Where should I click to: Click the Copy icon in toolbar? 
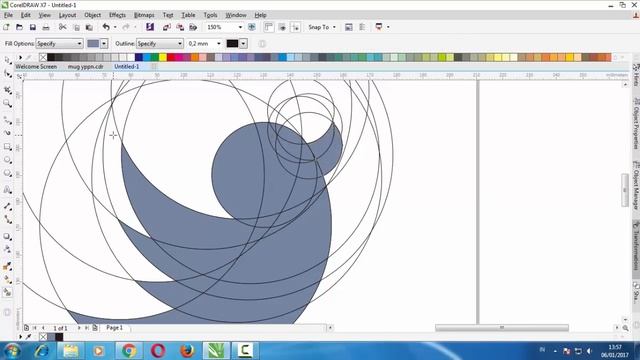[76, 27]
